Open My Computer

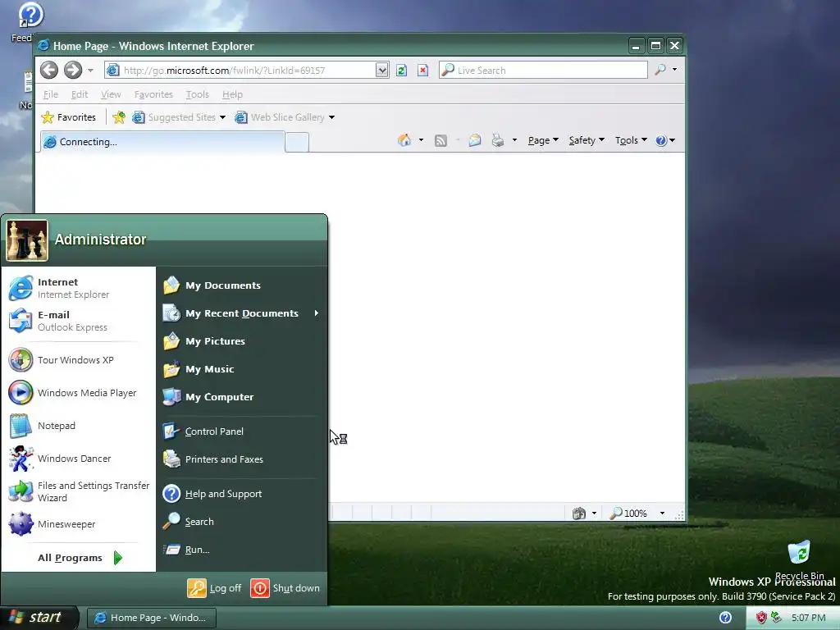pyautogui.click(x=242, y=397)
